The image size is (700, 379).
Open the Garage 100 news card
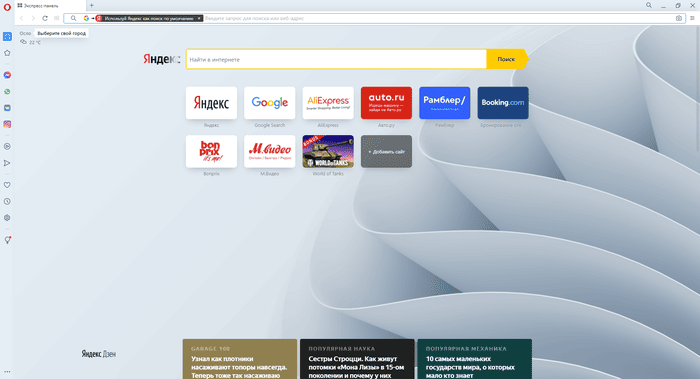pos(240,359)
